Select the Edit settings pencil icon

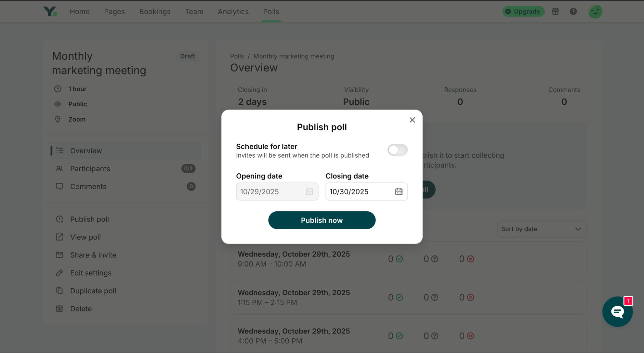point(60,273)
